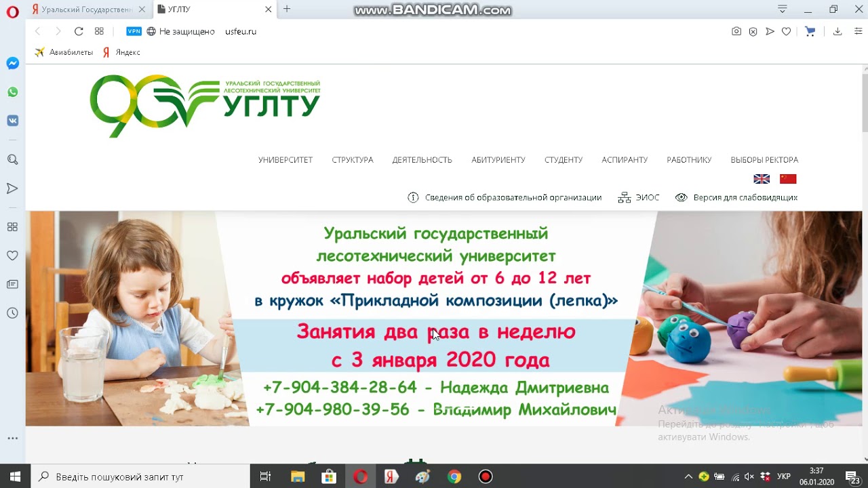Open history clock in sidebar
This screenshot has width=868, height=488.
tap(12, 313)
